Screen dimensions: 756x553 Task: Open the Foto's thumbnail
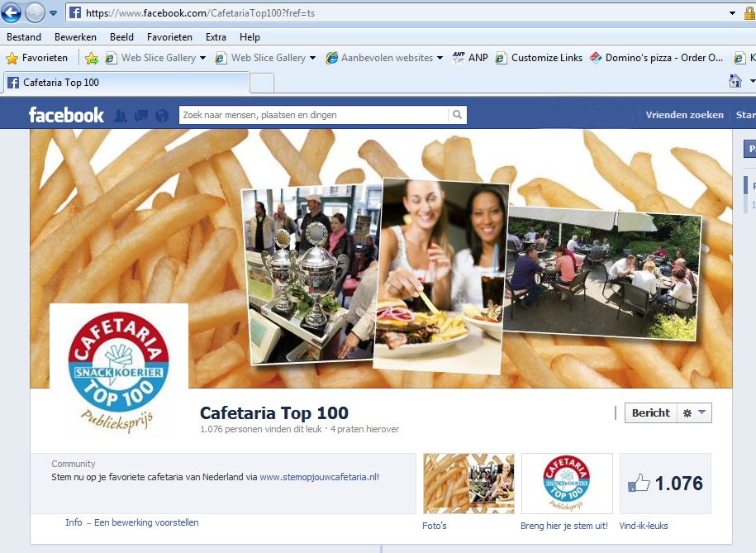[468, 483]
